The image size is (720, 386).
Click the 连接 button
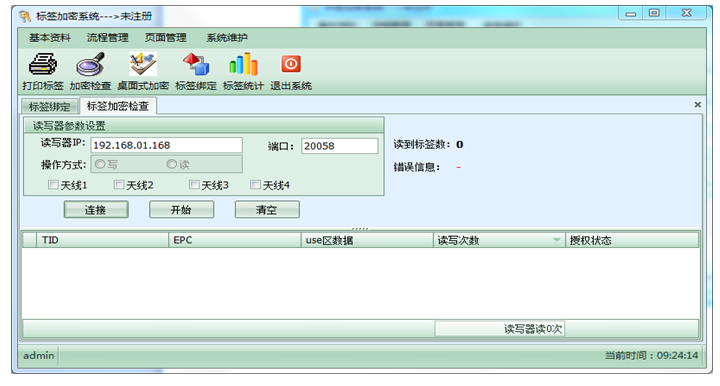(96, 210)
